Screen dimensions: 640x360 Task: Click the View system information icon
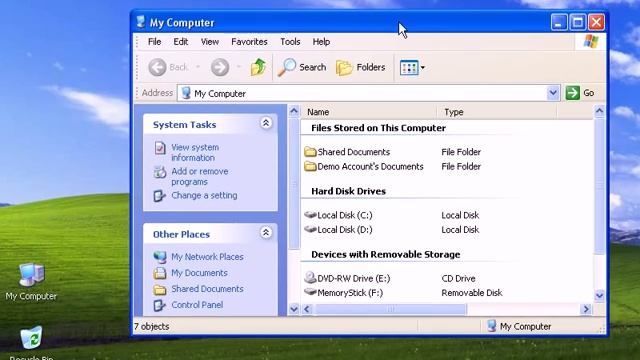point(160,148)
